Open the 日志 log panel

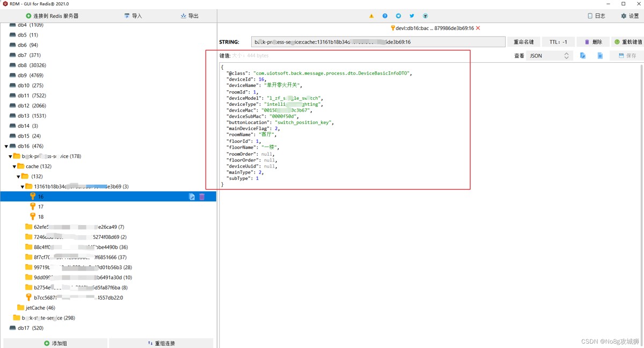(596, 16)
